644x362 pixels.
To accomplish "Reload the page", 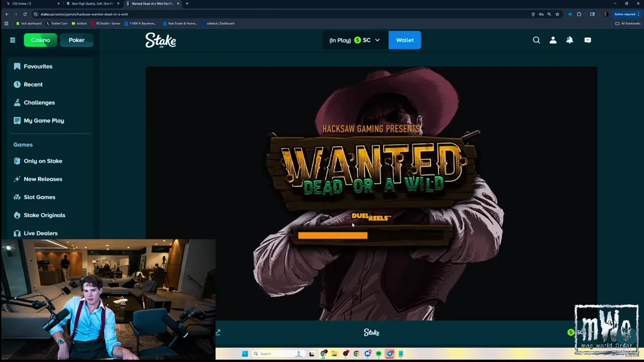I will click(25, 14).
